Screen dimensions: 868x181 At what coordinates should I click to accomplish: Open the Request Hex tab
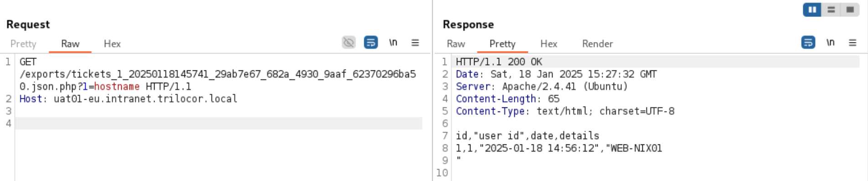click(112, 44)
